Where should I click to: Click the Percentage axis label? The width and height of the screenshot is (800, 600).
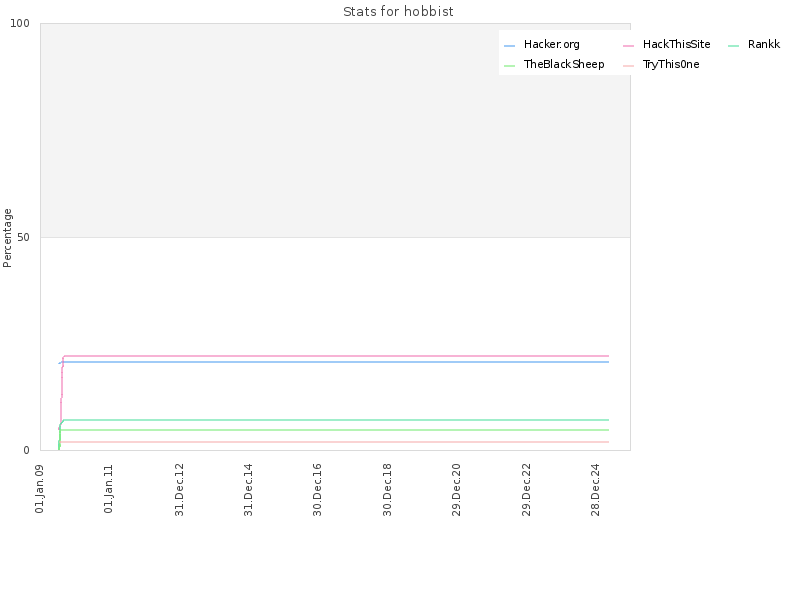coord(7,238)
